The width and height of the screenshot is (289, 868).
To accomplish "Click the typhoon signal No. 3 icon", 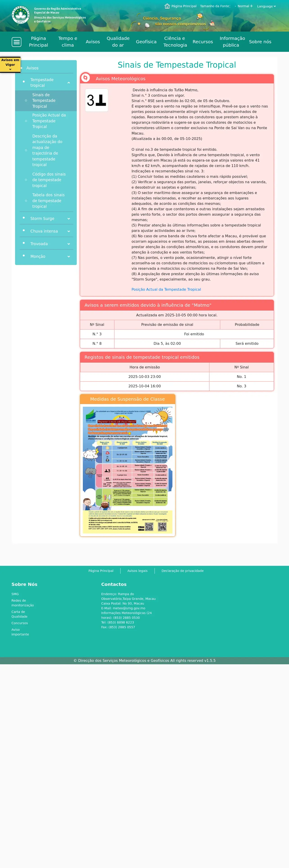I will coord(97,100).
